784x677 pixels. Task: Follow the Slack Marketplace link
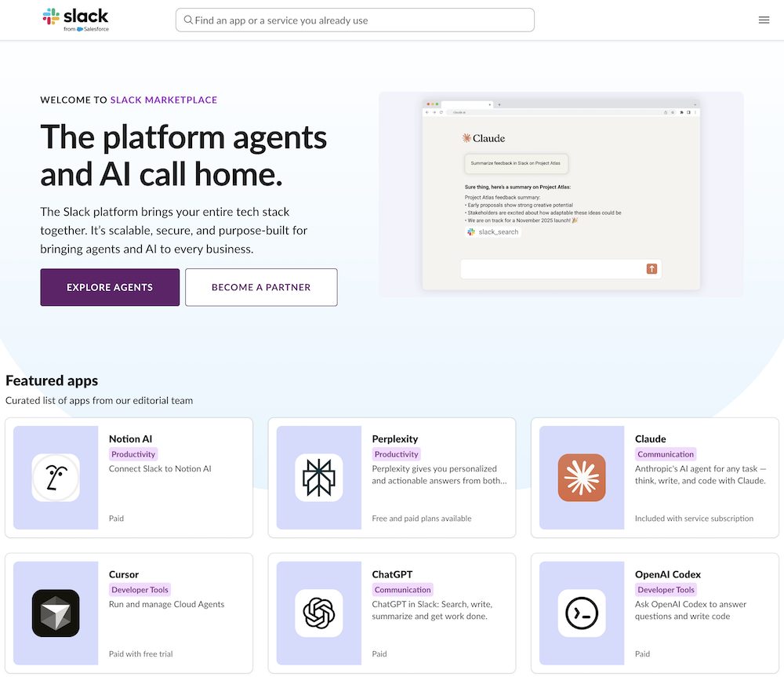tap(164, 100)
